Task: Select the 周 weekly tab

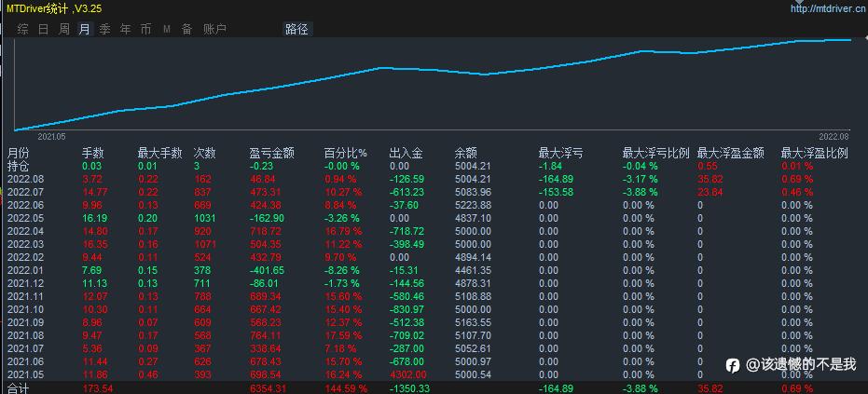Action: coord(64,29)
